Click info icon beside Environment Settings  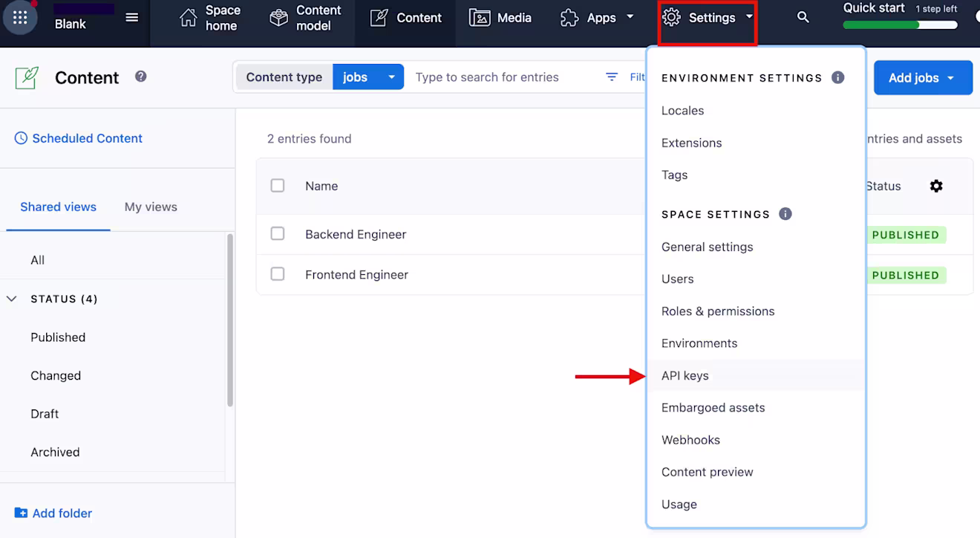(838, 77)
